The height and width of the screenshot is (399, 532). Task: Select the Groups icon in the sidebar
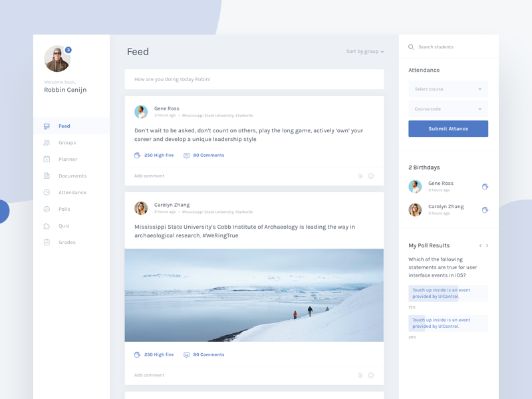point(47,142)
